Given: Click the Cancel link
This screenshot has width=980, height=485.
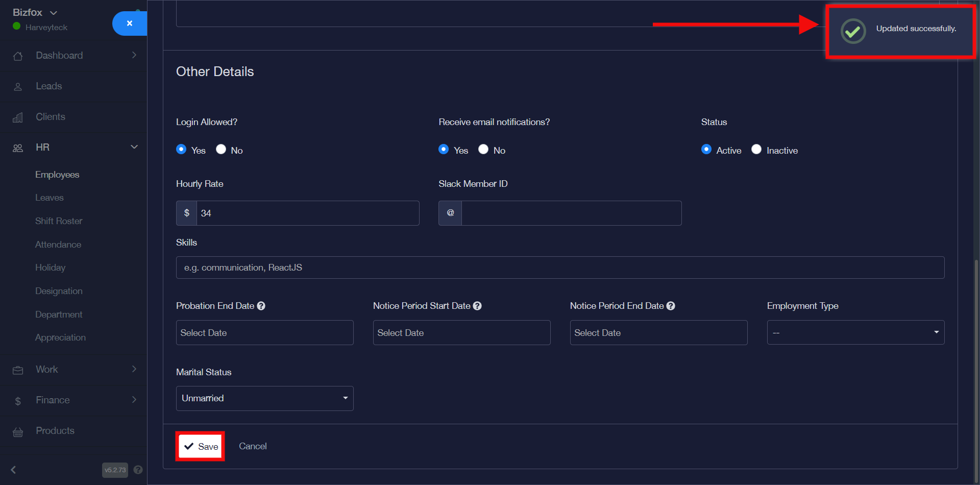Looking at the screenshot, I should click(253, 446).
